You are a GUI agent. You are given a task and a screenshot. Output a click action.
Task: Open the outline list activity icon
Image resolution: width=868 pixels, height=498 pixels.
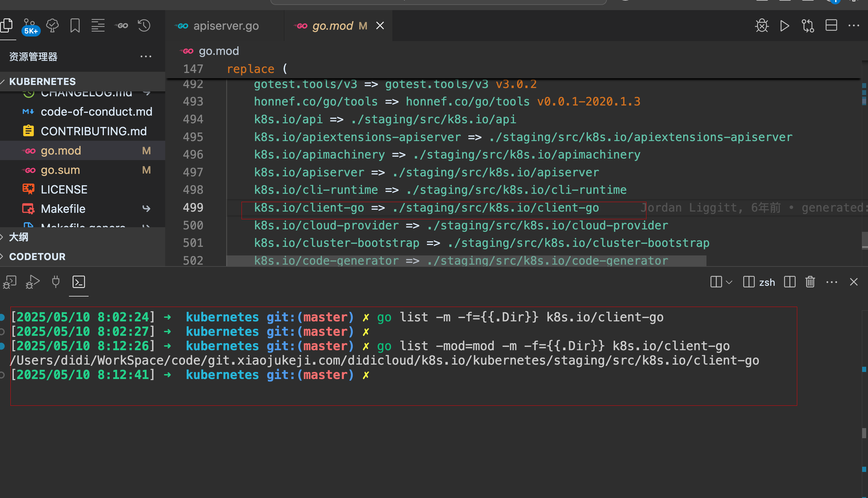tap(98, 25)
